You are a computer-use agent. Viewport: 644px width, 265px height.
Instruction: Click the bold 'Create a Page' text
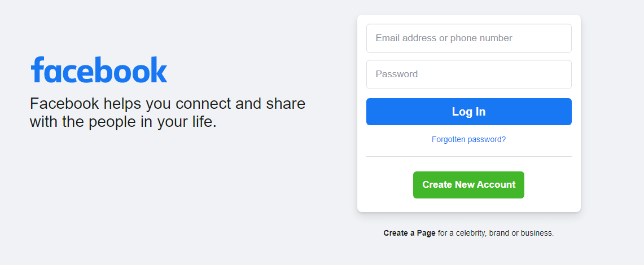coord(409,233)
